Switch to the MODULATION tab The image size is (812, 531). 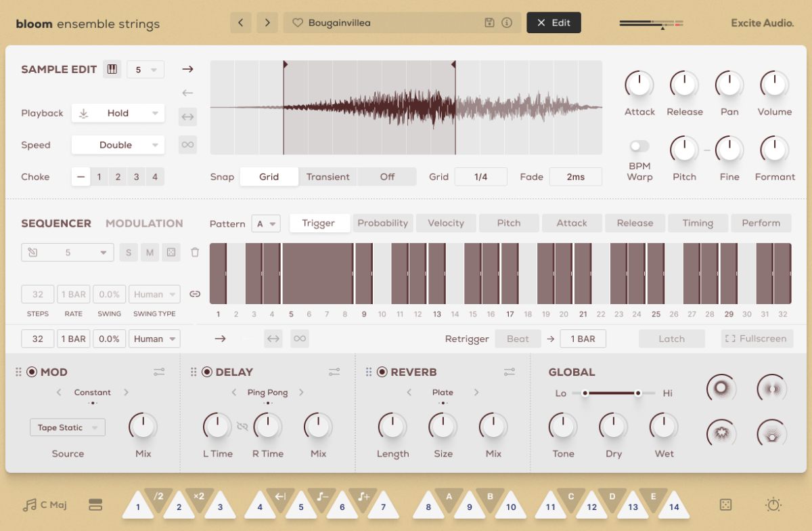[144, 223]
